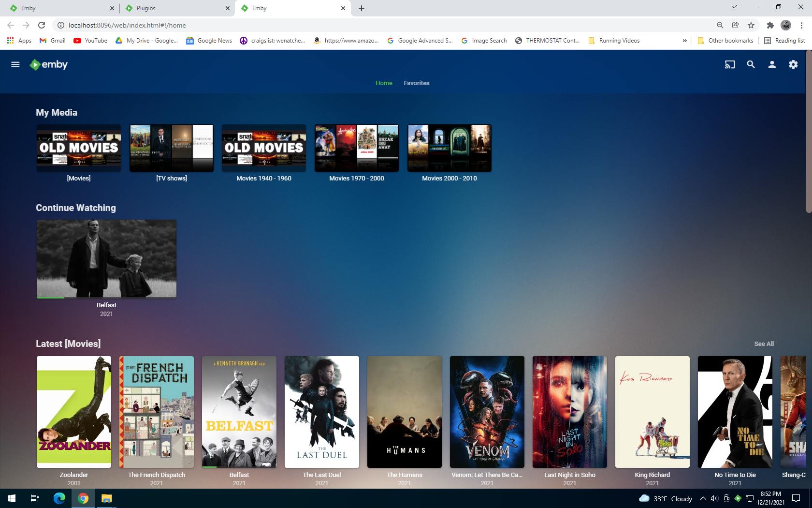Open Image Search bookmark
Viewport: 812px width, 508px height.
coord(484,41)
